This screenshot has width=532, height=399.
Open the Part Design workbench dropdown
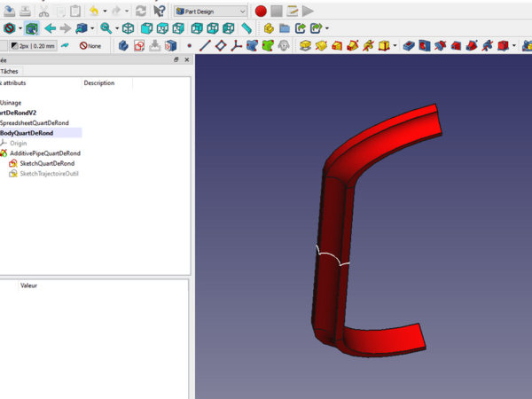(210, 12)
